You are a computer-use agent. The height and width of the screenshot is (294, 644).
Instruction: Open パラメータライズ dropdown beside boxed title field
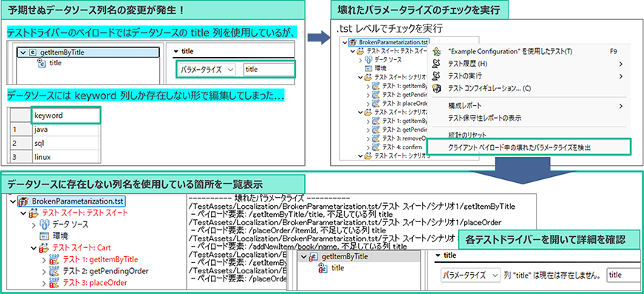(207, 70)
